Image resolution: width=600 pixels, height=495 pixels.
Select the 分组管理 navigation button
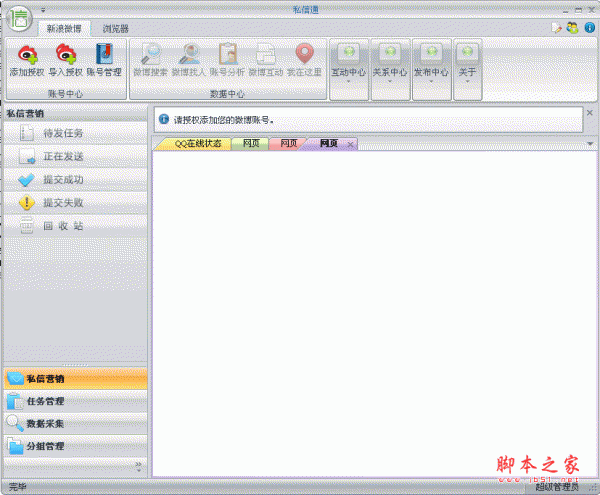pos(75,446)
